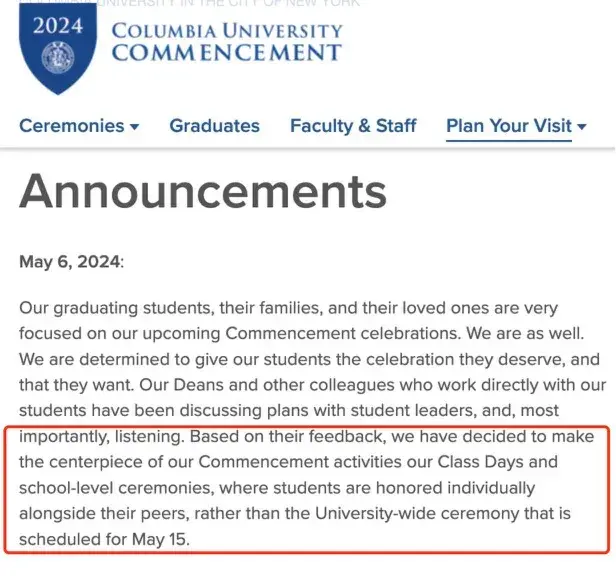Select the Plan Your Visit menu
The image size is (616, 577).
[508, 126]
